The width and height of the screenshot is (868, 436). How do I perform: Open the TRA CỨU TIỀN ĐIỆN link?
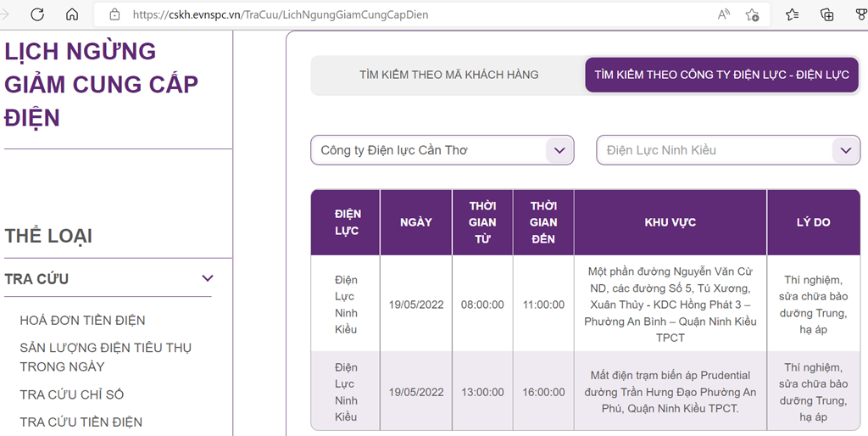81,422
